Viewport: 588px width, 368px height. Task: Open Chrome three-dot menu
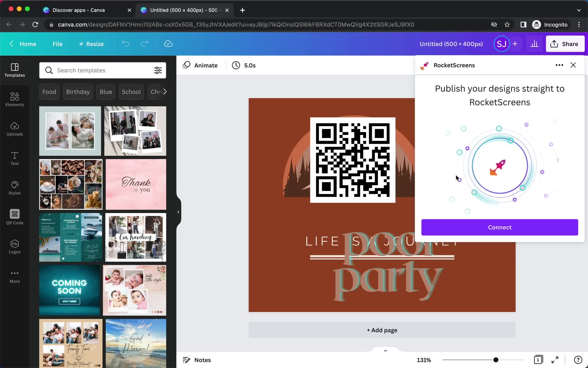579,25
